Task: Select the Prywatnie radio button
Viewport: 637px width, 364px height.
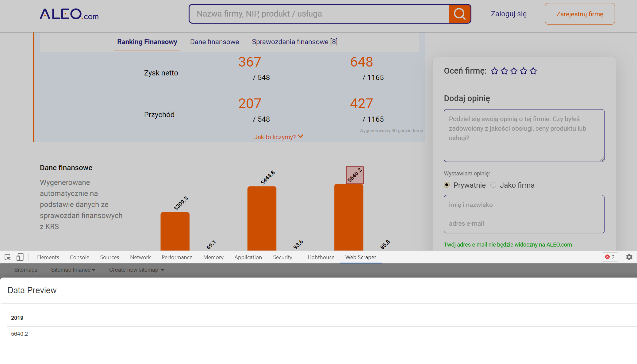Action: [447, 185]
